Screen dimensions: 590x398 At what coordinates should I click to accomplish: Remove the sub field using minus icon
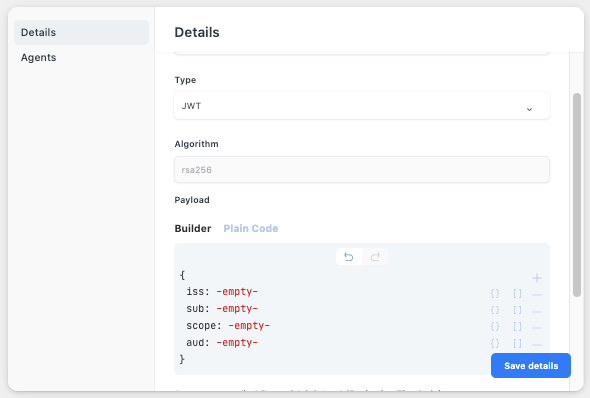click(x=537, y=312)
